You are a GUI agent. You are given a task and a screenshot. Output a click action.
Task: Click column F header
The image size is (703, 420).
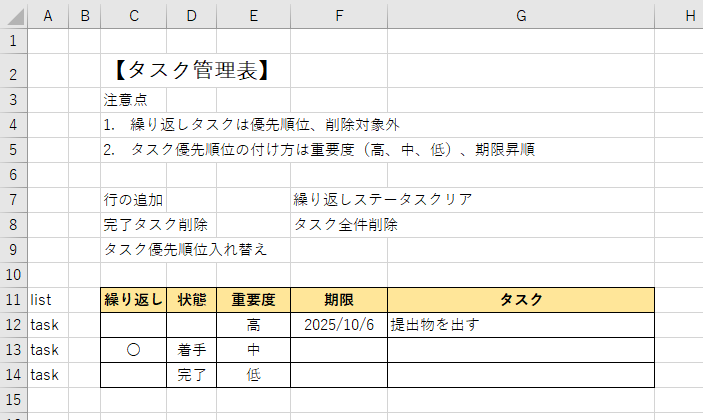pos(339,14)
